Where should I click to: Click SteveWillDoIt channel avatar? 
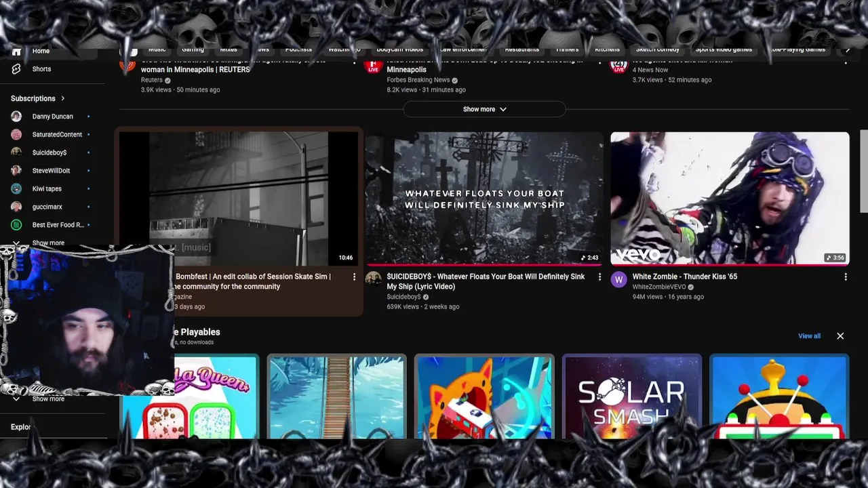tap(16, 171)
